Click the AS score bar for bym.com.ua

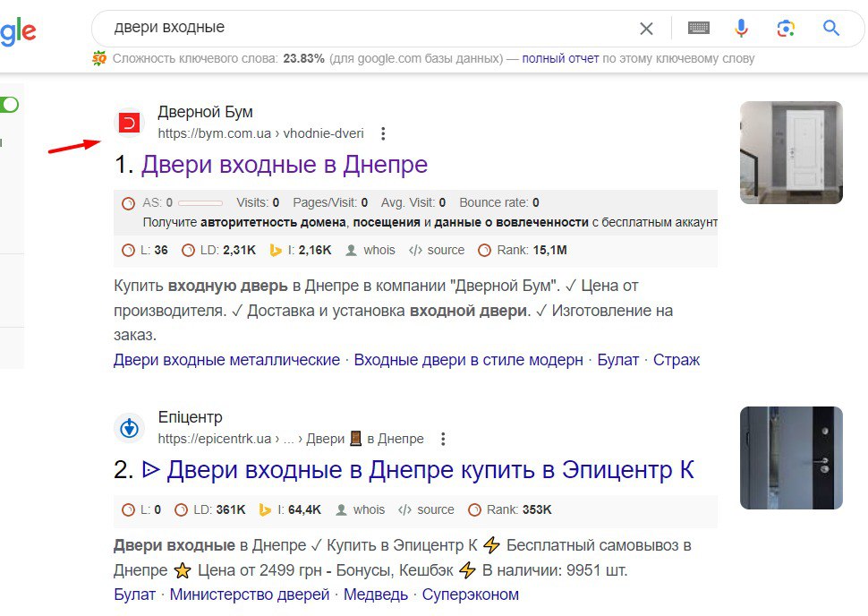pos(200,203)
